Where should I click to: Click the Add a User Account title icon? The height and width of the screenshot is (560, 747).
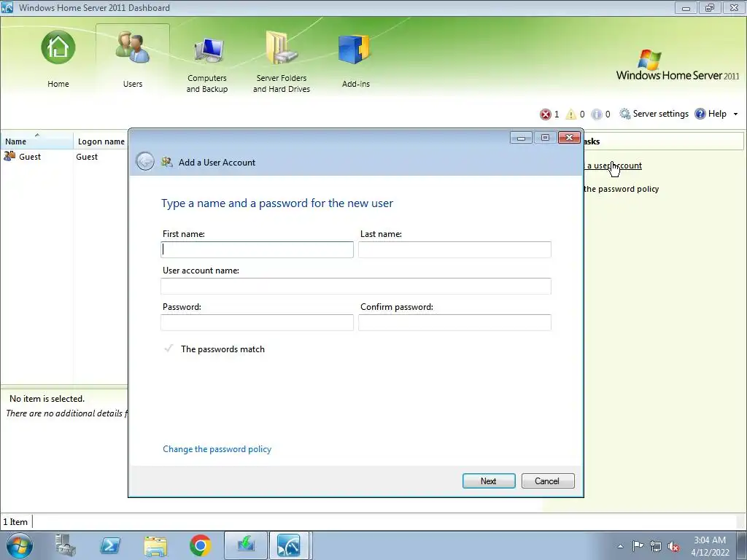(166, 162)
